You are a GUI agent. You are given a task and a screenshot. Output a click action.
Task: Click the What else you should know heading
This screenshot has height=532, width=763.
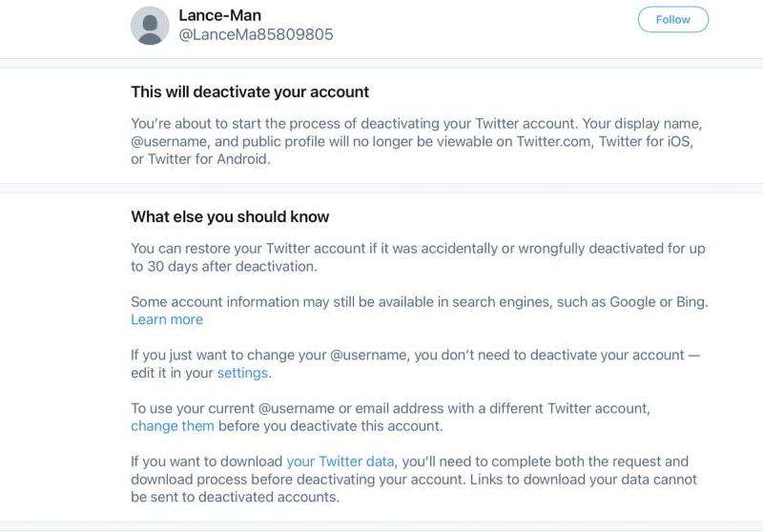point(230,216)
